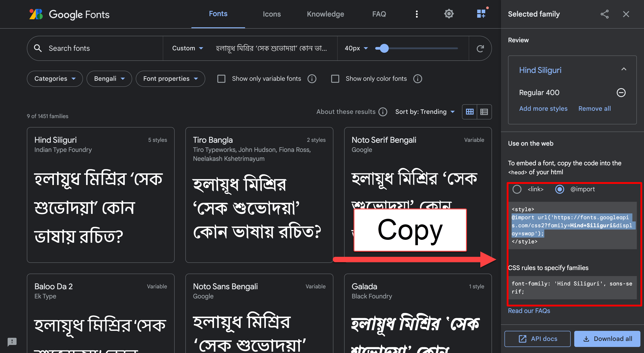
Task: Show info about color fonts
Action: click(417, 79)
